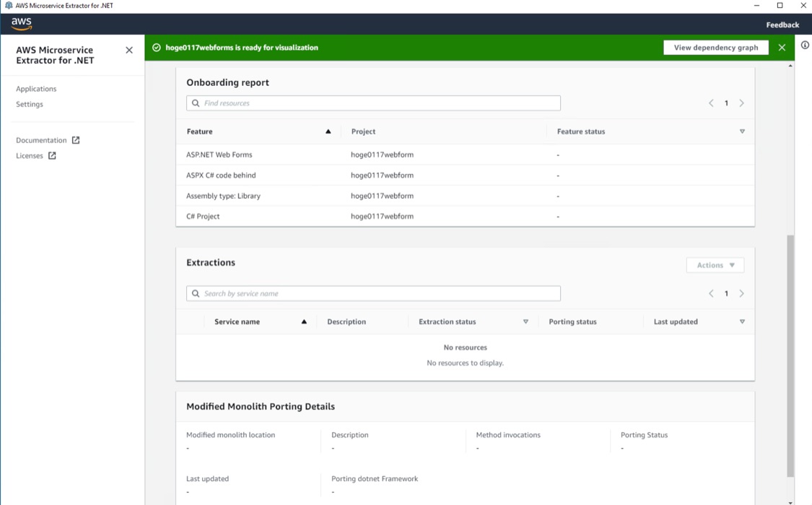Open the Actions dropdown in Extractions
This screenshot has width=812, height=505.
pos(715,264)
